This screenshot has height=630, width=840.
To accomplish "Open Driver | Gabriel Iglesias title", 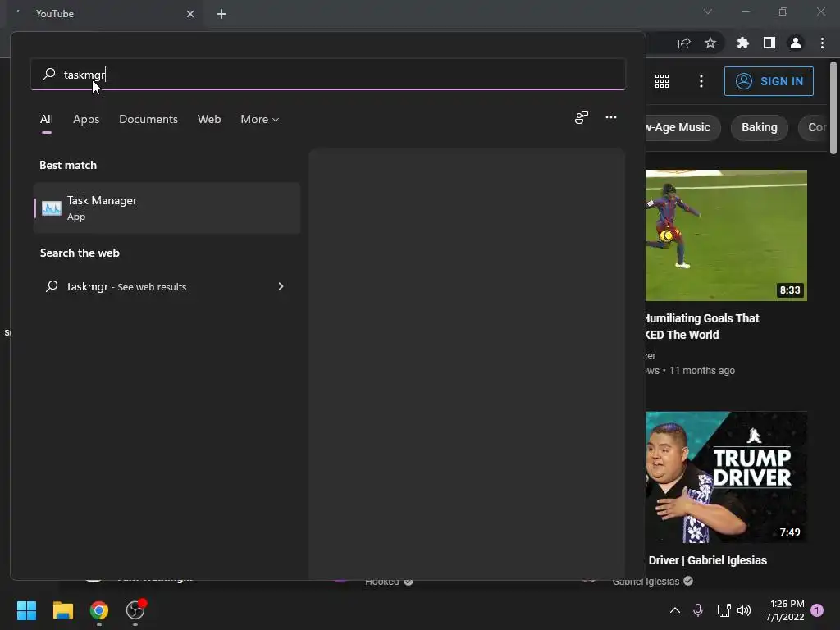I will click(707, 560).
